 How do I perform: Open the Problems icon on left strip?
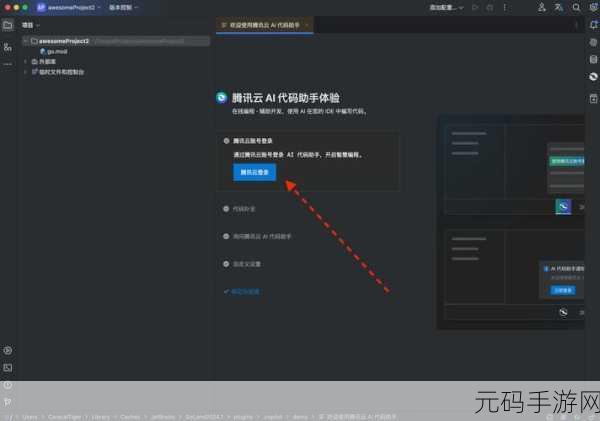[7, 385]
